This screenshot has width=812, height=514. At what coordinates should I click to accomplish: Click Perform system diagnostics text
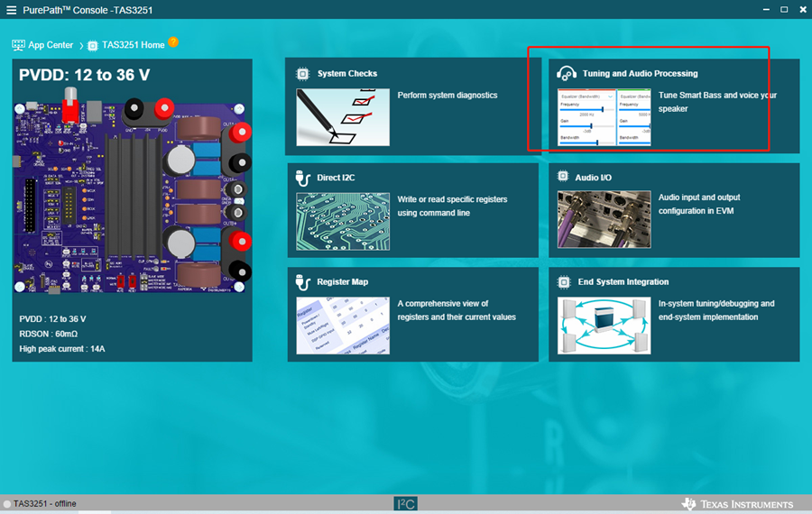click(x=448, y=96)
